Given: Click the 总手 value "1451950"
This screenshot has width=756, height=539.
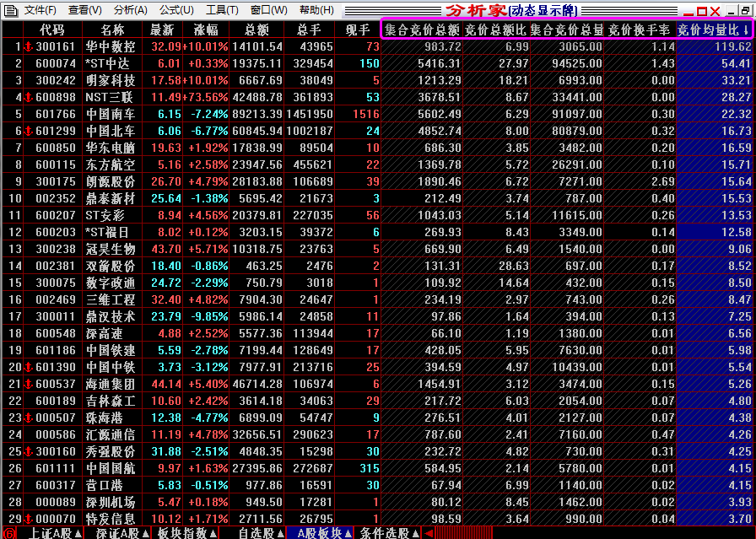Looking at the screenshot, I should click(309, 114).
